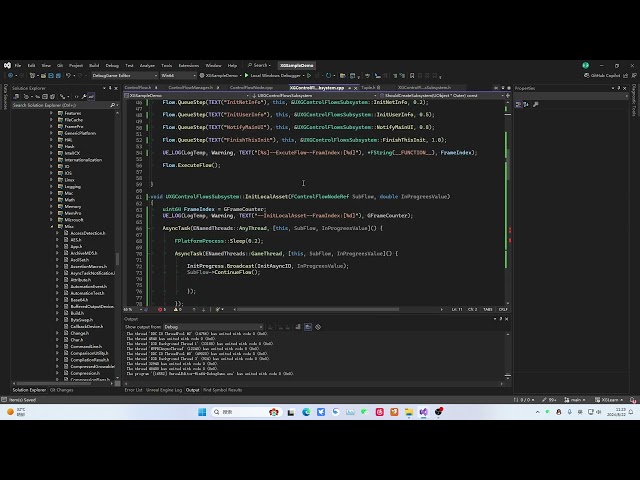Click warning count indicator in editor status
640x480 pixels.
(178, 309)
